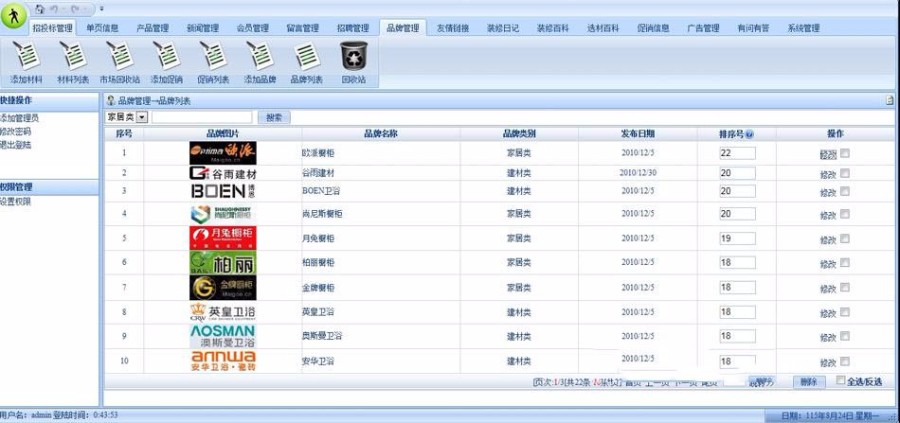Switch to the 招投标管理 tab
The height and width of the screenshot is (423, 900).
pyautogui.click(x=52, y=28)
